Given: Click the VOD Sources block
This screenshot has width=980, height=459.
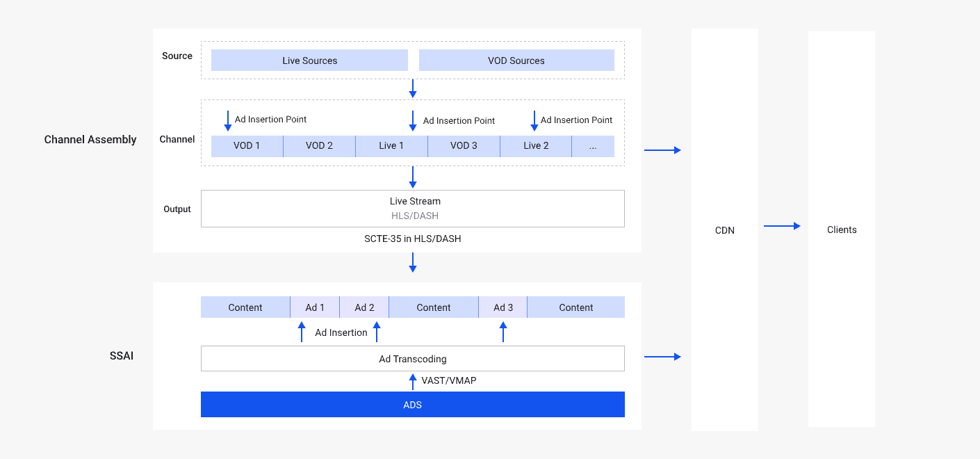Looking at the screenshot, I should (516, 61).
